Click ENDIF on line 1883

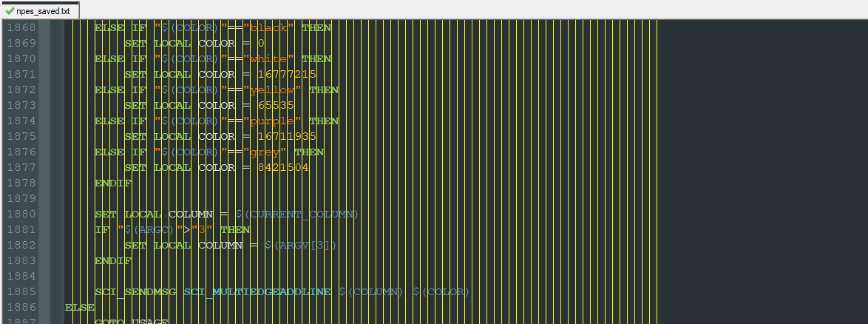coord(113,260)
